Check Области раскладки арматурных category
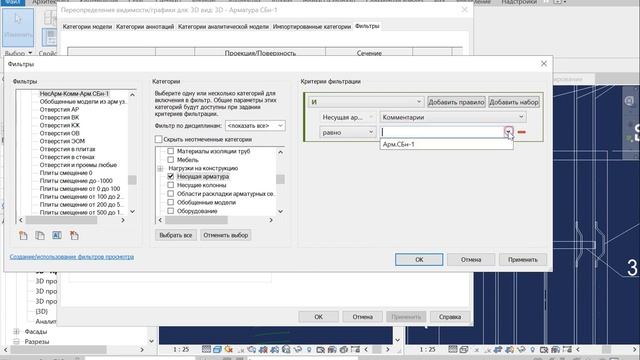This screenshot has height=360, width=640. (x=171, y=193)
